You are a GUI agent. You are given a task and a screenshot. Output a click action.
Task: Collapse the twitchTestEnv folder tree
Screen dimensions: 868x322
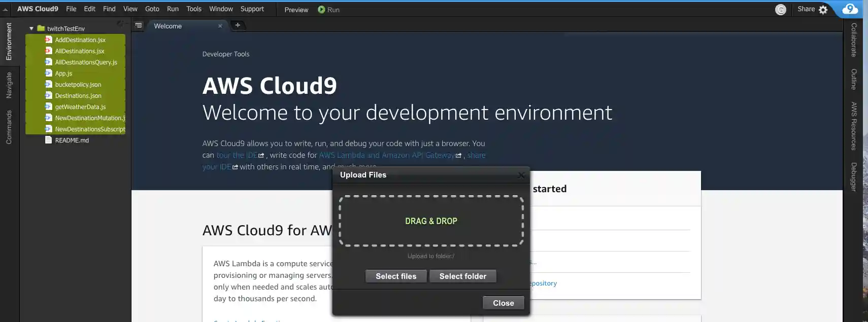click(x=31, y=28)
